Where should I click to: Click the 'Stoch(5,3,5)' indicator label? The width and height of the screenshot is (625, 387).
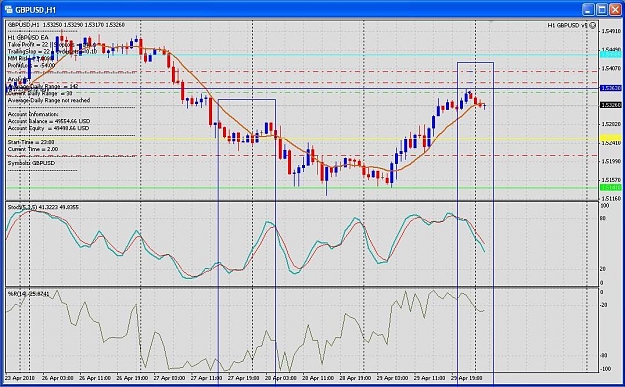(x=43, y=207)
